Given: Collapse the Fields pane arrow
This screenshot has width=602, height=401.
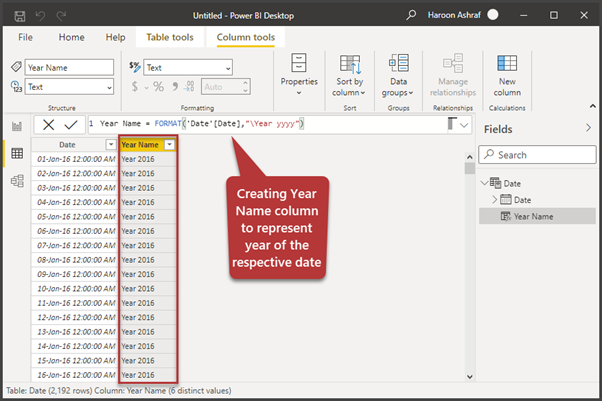Looking at the screenshot, I should tap(588, 128).
